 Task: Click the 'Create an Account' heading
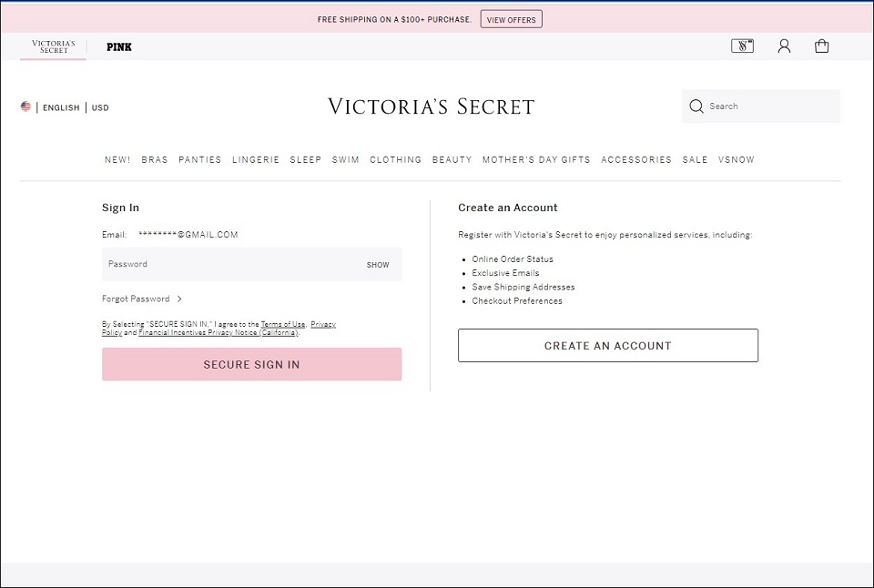(508, 208)
